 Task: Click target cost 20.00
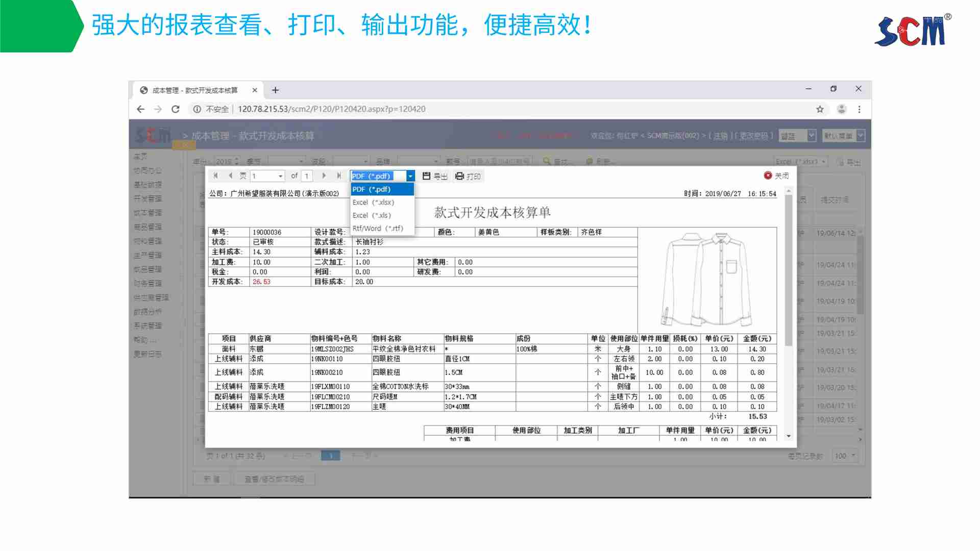coord(364,282)
